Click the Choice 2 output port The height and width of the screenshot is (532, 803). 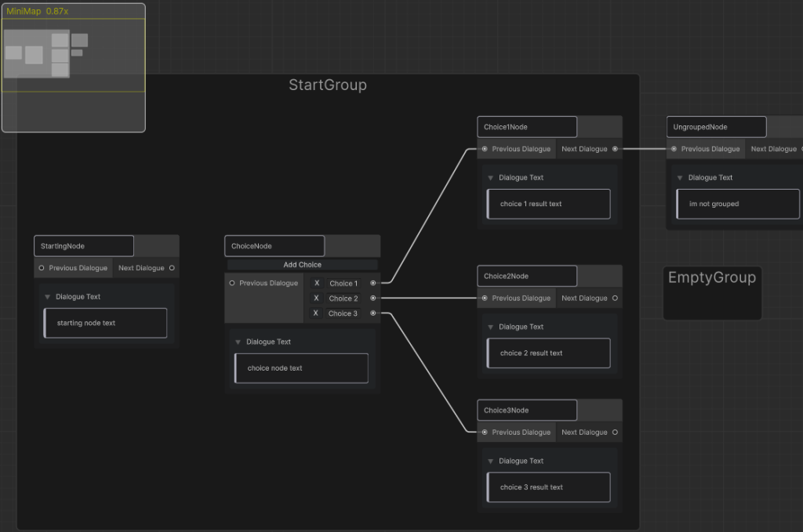point(373,298)
